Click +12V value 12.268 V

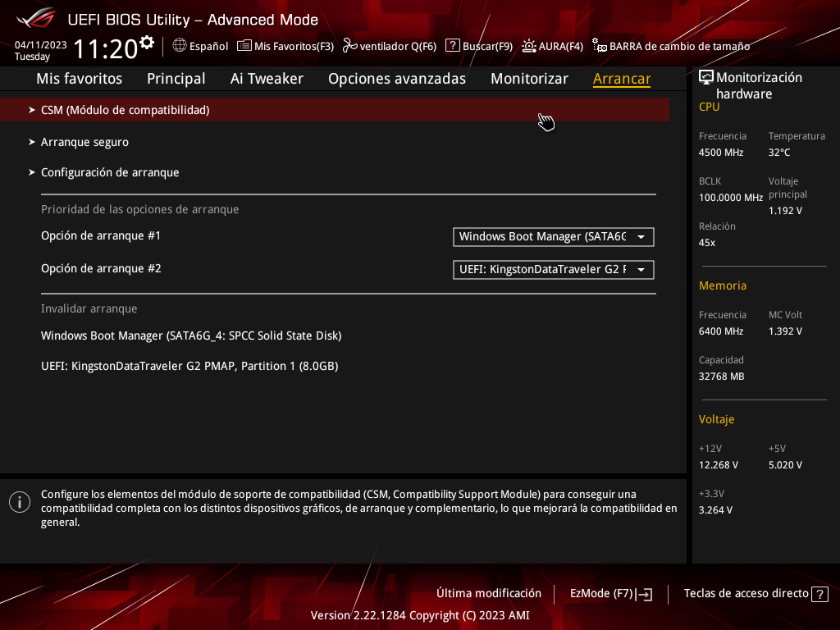(x=719, y=465)
